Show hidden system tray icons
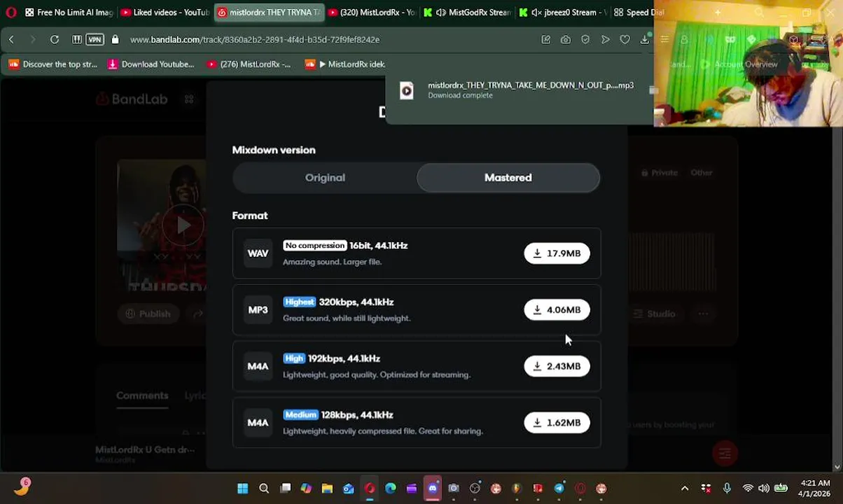843x504 pixels. 685,489
